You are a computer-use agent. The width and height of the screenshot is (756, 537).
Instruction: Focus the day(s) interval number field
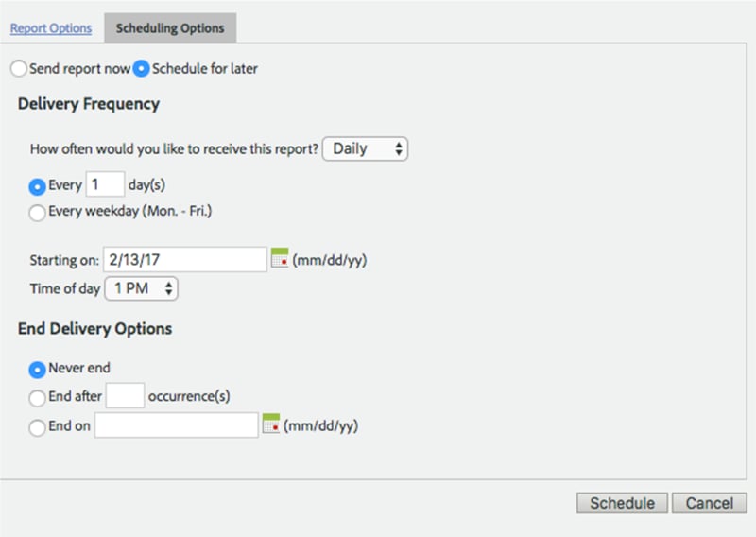[105, 183]
